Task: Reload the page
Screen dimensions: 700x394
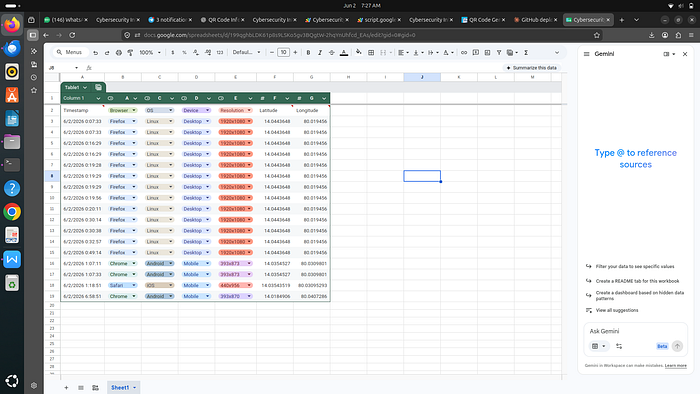Action: pos(72,35)
